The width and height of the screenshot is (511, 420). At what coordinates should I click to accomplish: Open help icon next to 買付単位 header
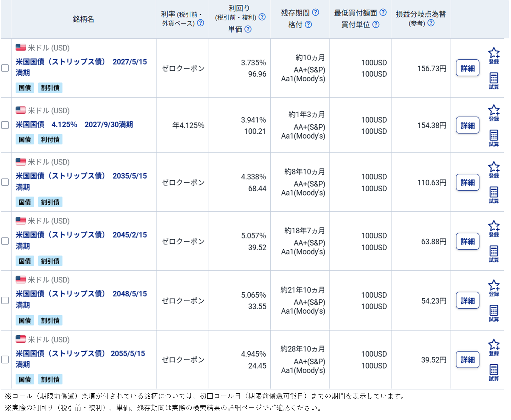coord(376,25)
